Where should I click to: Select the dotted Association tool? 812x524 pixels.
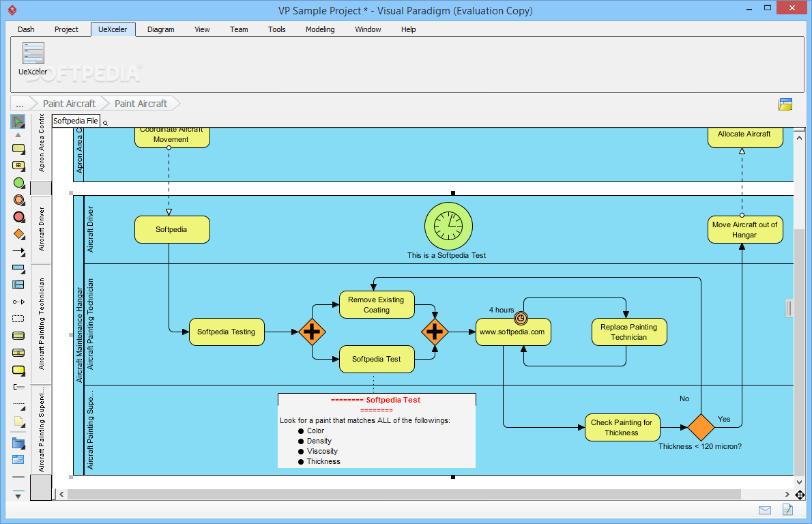pos(18,405)
